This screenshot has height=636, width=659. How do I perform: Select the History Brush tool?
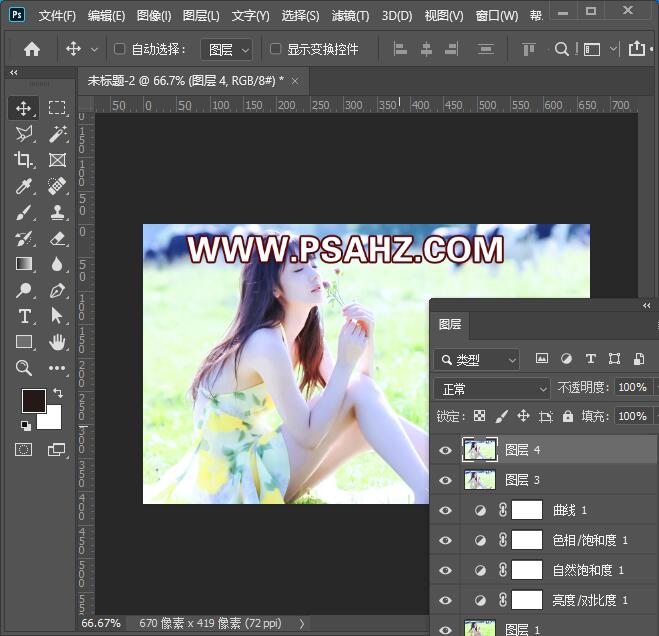[x=24, y=238]
